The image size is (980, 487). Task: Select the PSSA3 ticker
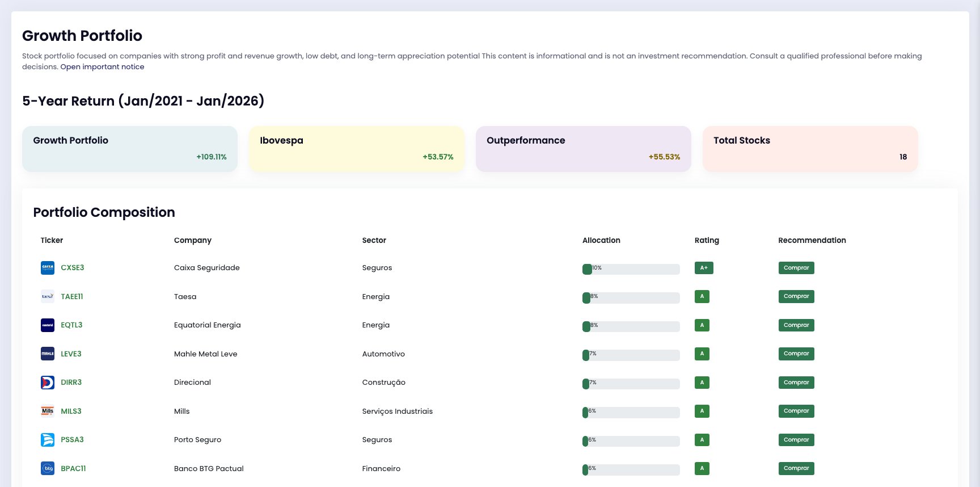point(72,440)
